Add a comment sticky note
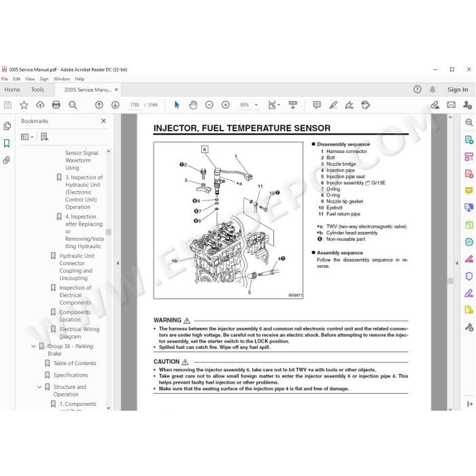 pyautogui.click(x=317, y=105)
